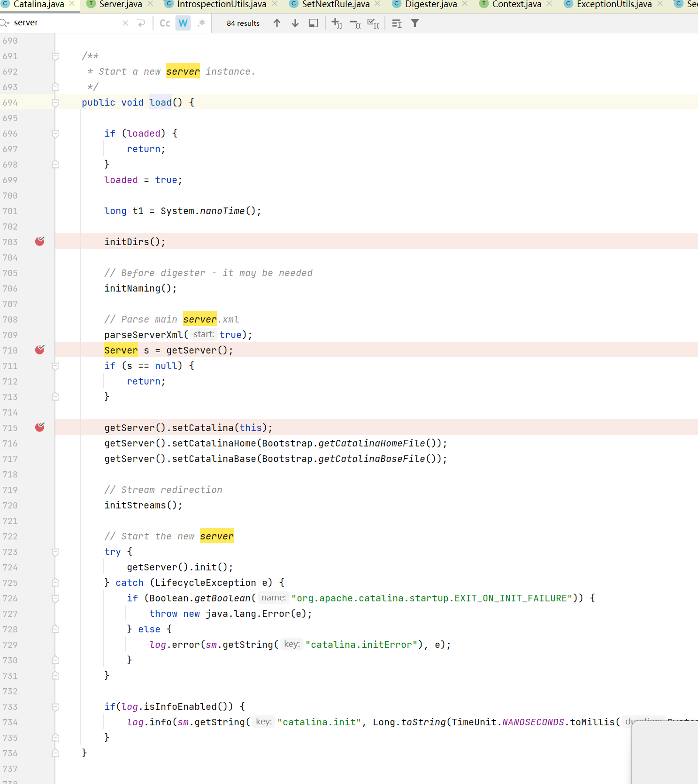Open SetNextRule.java tab
The image size is (698, 784).
pos(336,4)
